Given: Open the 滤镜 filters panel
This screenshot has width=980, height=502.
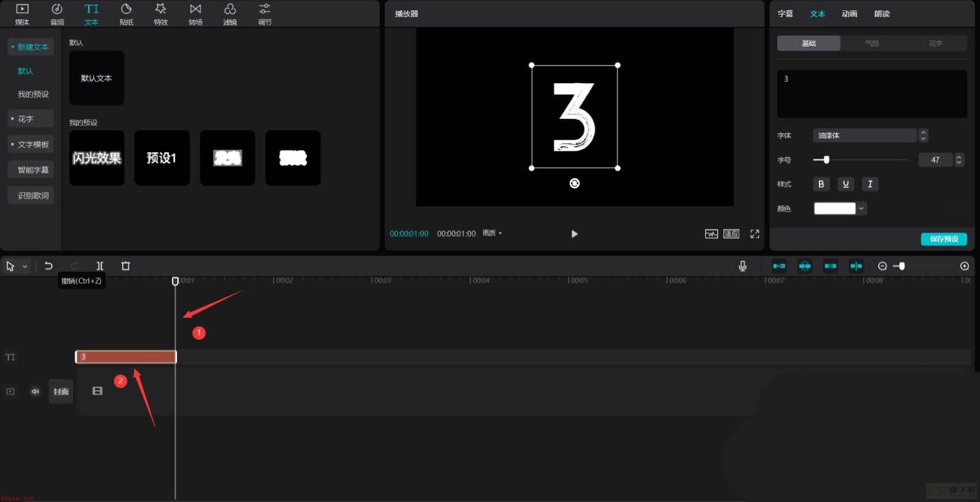Looking at the screenshot, I should coord(230,13).
